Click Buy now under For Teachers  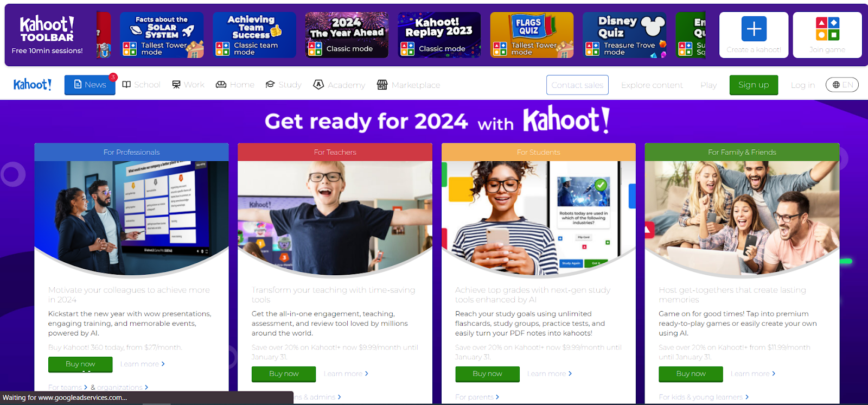pyautogui.click(x=284, y=374)
